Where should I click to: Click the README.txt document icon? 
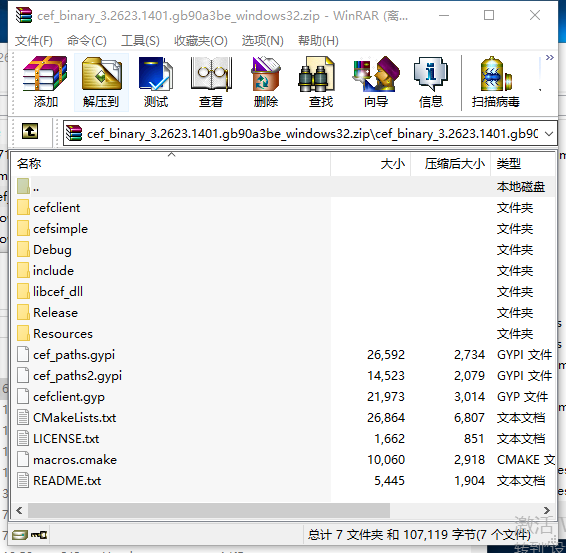coord(23,480)
